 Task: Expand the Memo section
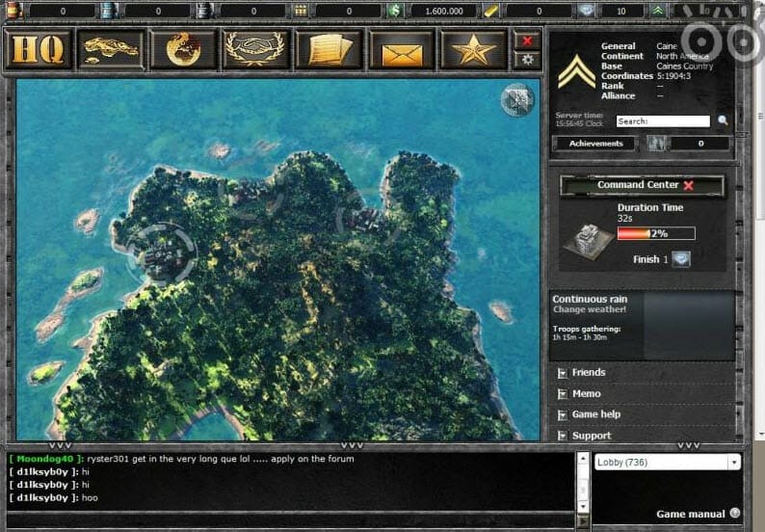coord(586,393)
